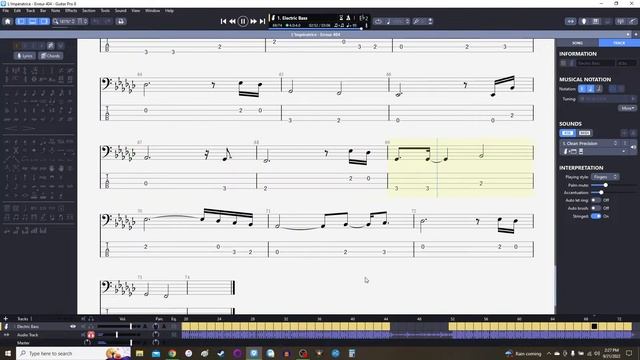Open the Track menu
The image size is (640, 360).
pos(31,11)
